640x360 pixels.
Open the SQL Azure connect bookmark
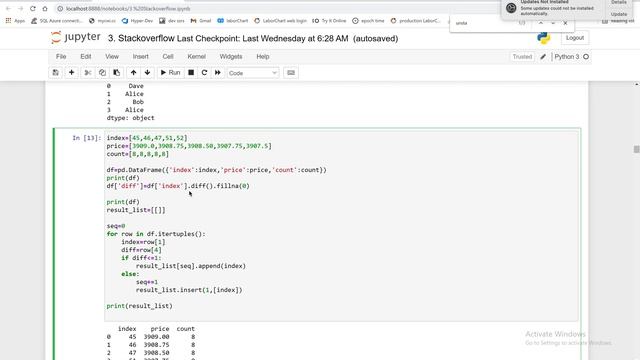(x=57, y=21)
